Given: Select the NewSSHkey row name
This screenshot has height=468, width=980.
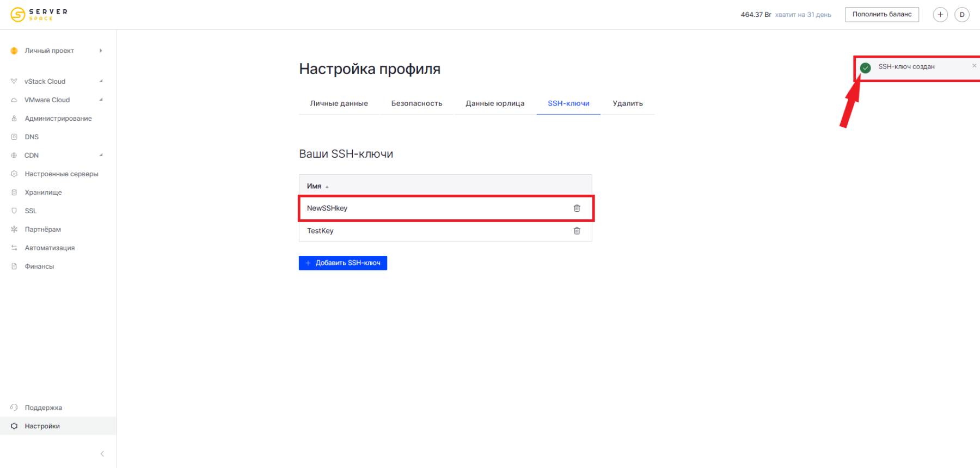Looking at the screenshot, I should [327, 208].
